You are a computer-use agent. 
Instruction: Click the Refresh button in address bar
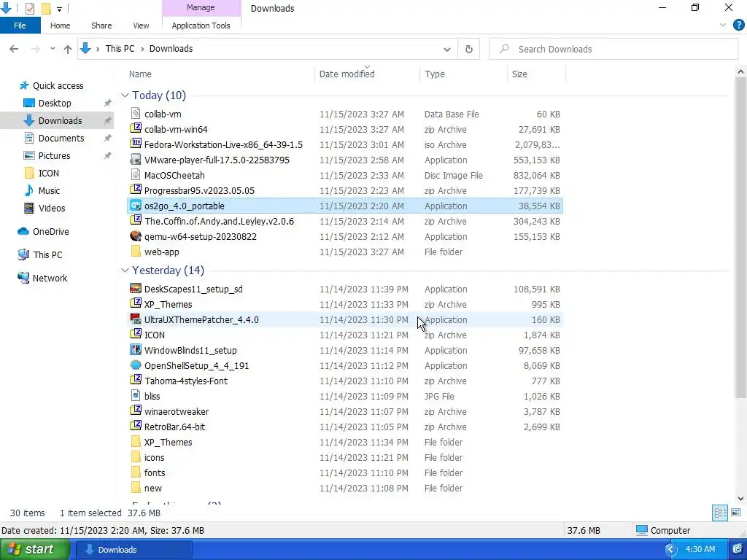tap(469, 49)
